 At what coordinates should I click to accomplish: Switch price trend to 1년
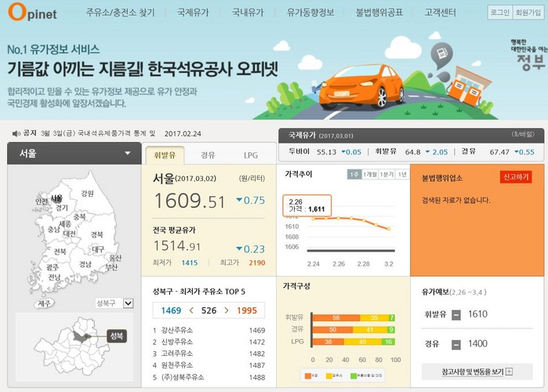[x=402, y=175]
